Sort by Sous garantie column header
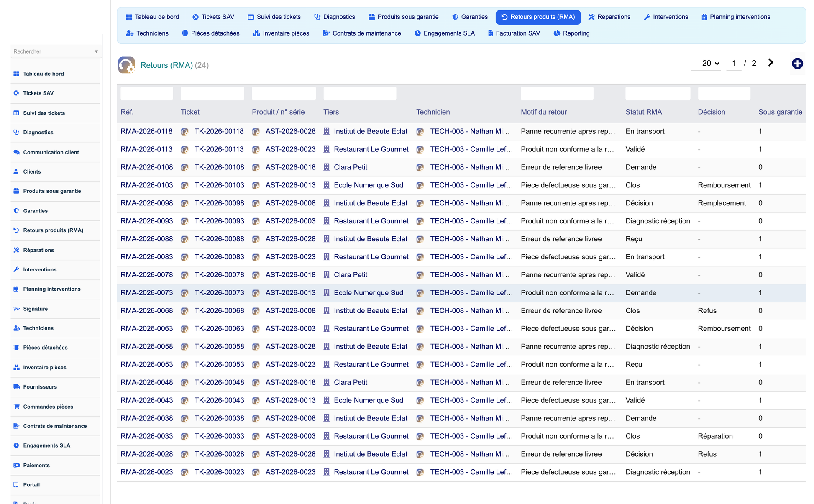 pos(780,112)
